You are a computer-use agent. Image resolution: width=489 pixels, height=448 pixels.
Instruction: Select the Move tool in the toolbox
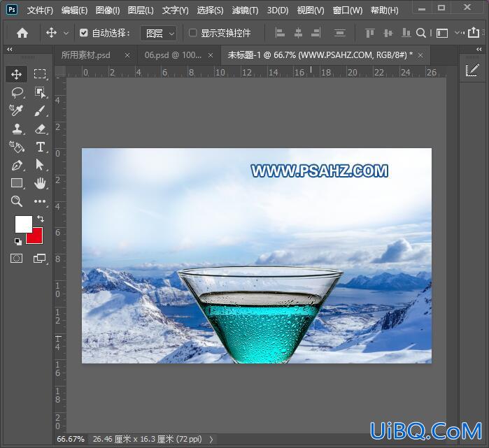16,74
